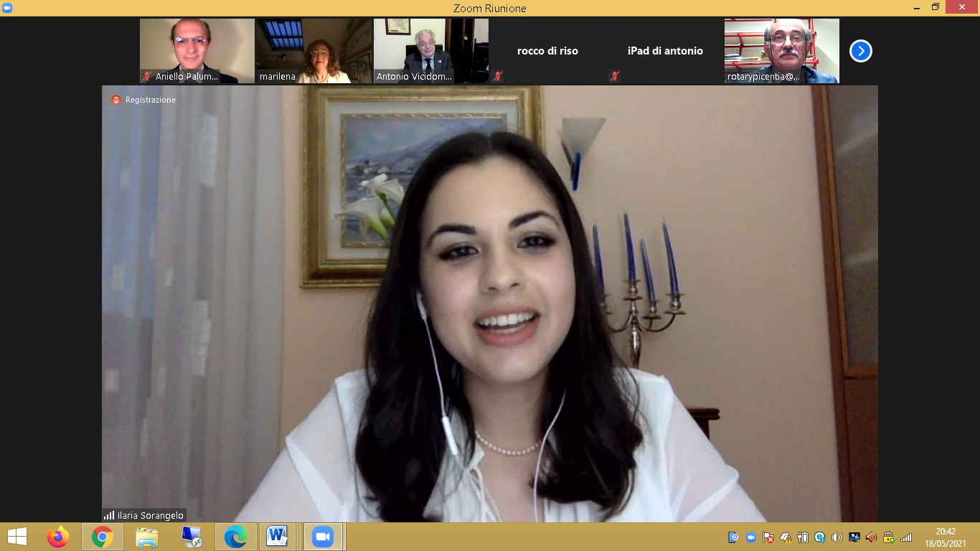Click the signal strength icon beside Ilaria Sorangelo

109,515
